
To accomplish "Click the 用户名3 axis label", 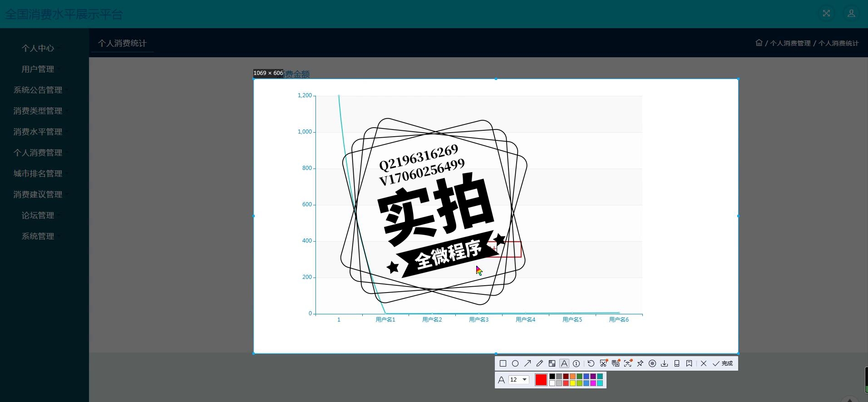I will coord(479,320).
